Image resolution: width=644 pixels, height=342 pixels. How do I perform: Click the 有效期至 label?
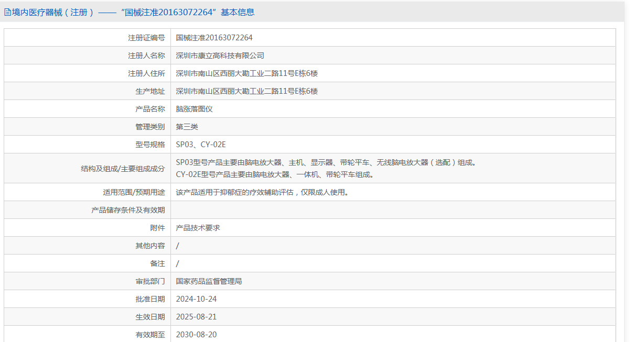click(x=150, y=334)
